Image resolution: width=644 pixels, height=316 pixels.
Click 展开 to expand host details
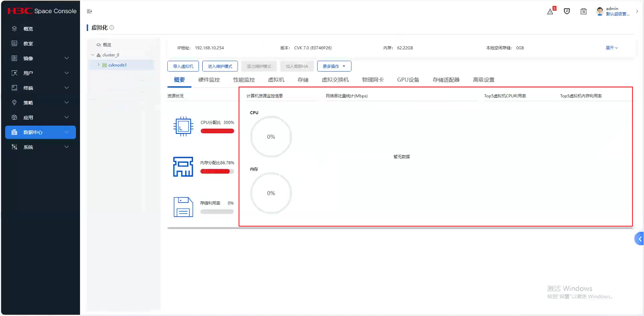pos(611,48)
